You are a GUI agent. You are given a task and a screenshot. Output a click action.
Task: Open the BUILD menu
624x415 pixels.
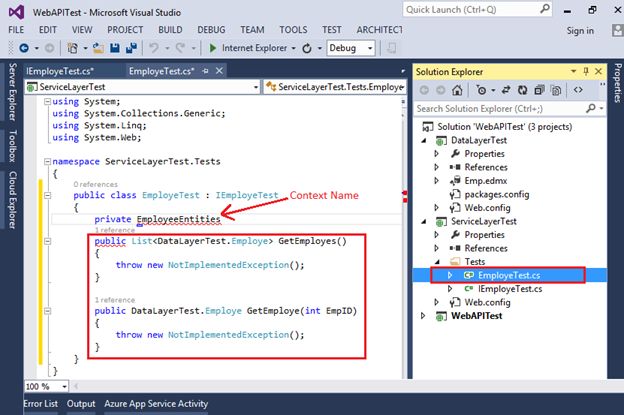coord(170,30)
